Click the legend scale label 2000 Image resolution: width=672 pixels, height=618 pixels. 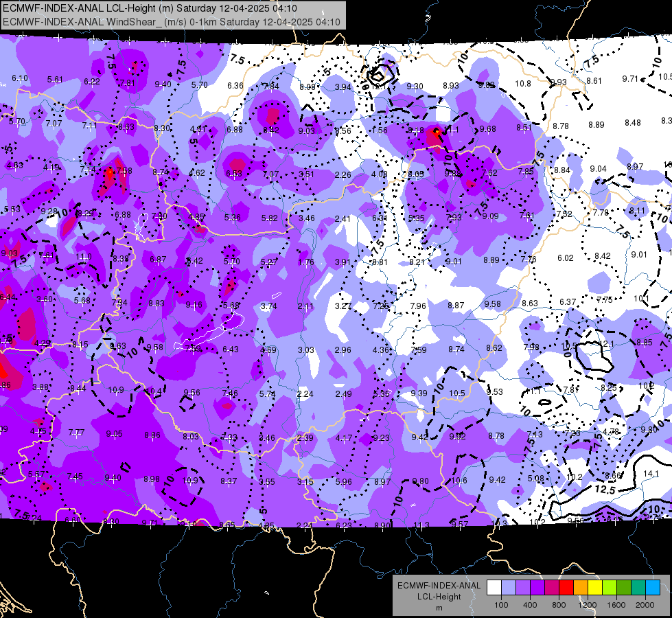coord(645,605)
